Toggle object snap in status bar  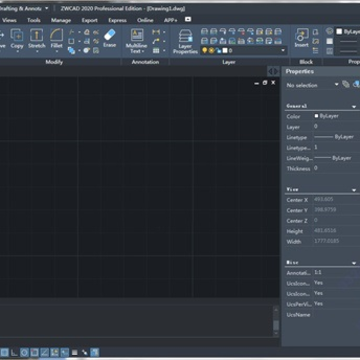point(34,352)
